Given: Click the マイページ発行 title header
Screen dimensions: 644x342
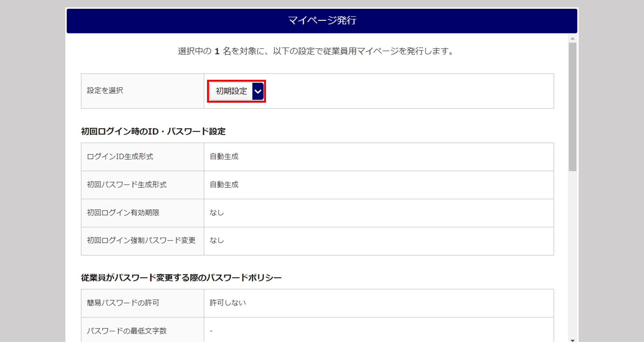Looking at the screenshot, I should tap(322, 21).
